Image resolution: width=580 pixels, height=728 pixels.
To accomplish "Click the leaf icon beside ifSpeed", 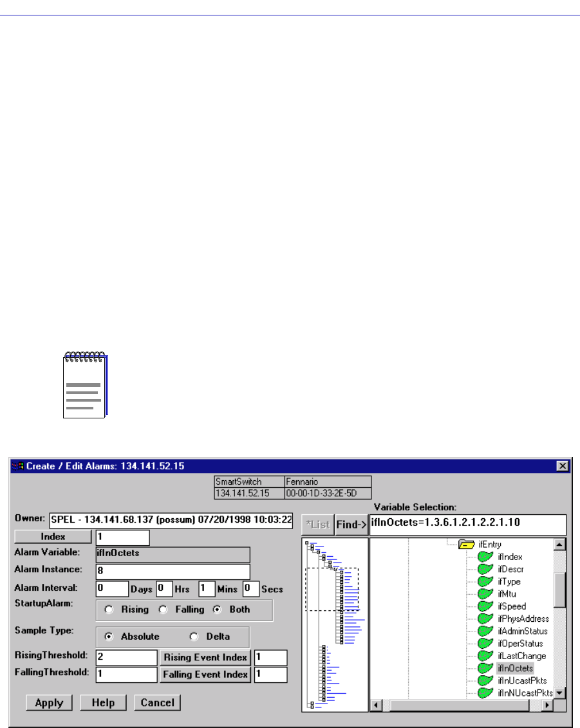I will click(x=485, y=606).
